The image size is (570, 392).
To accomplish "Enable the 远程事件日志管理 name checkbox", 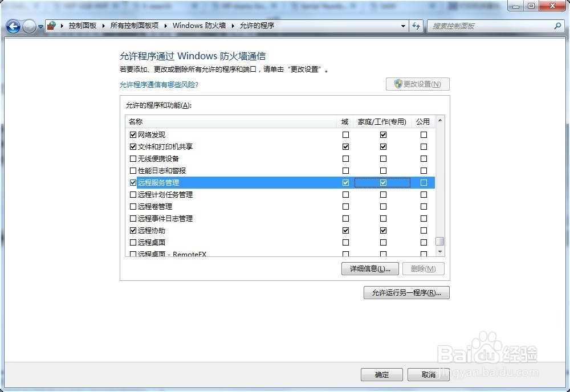I will 133,219.
